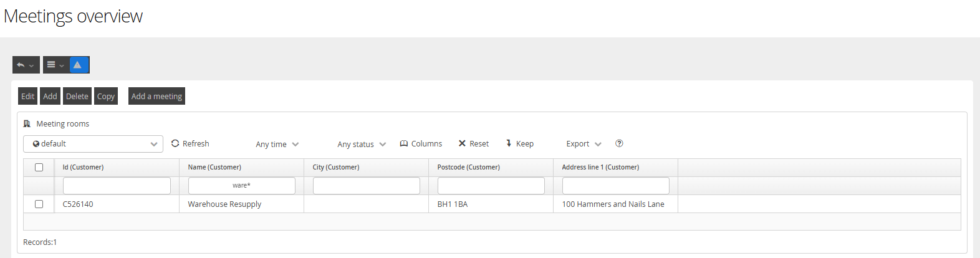Click the blue triangle collapse icon
The width and height of the screenshot is (980, 258).
(x=78, y=65)
